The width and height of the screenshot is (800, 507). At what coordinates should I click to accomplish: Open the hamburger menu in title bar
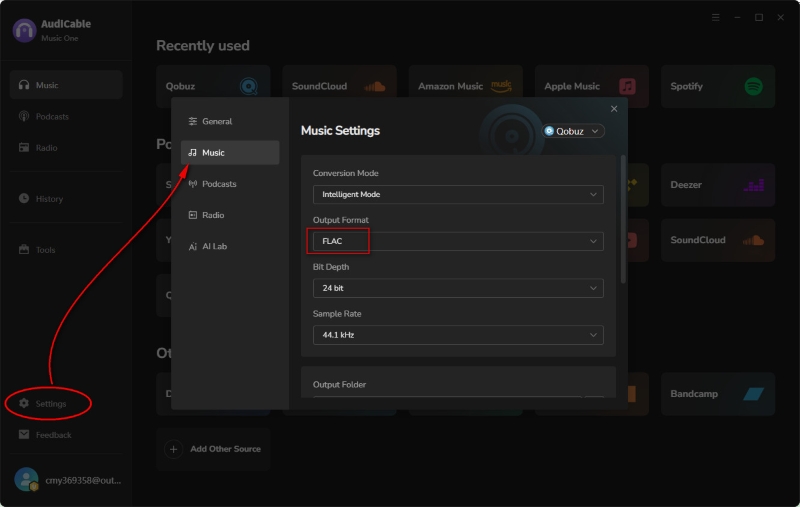pyautogui.click(x=716, y=17)
